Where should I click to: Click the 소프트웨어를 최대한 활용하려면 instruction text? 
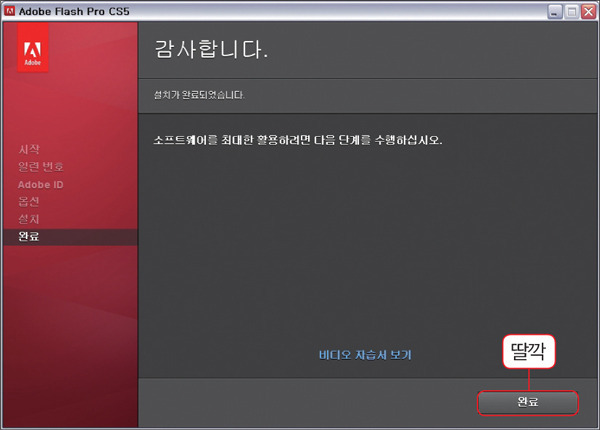(x=298, y=140)
